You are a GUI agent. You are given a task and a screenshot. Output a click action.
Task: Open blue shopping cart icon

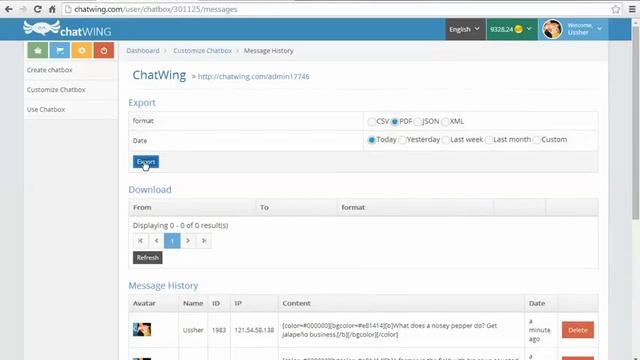click(60, 51)
